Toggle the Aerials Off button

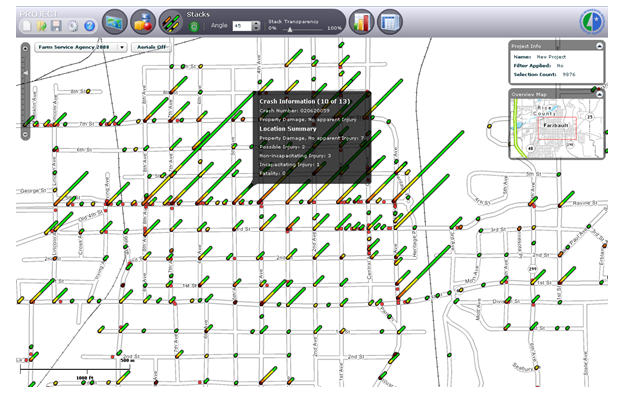[151, 47]
